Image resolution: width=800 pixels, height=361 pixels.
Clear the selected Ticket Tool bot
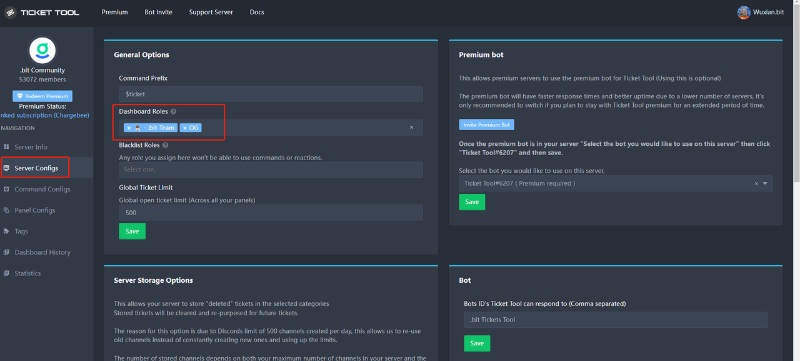(756, 184)
